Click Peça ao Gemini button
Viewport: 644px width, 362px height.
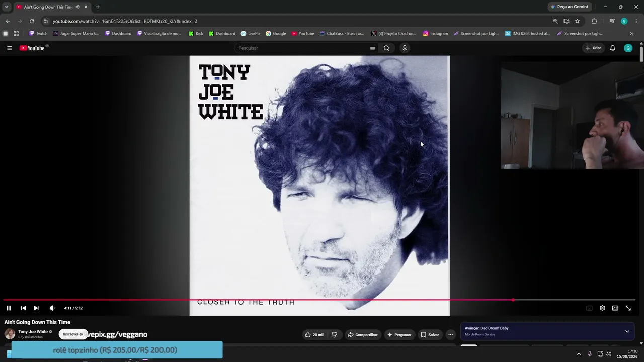[x=570, y=7]
